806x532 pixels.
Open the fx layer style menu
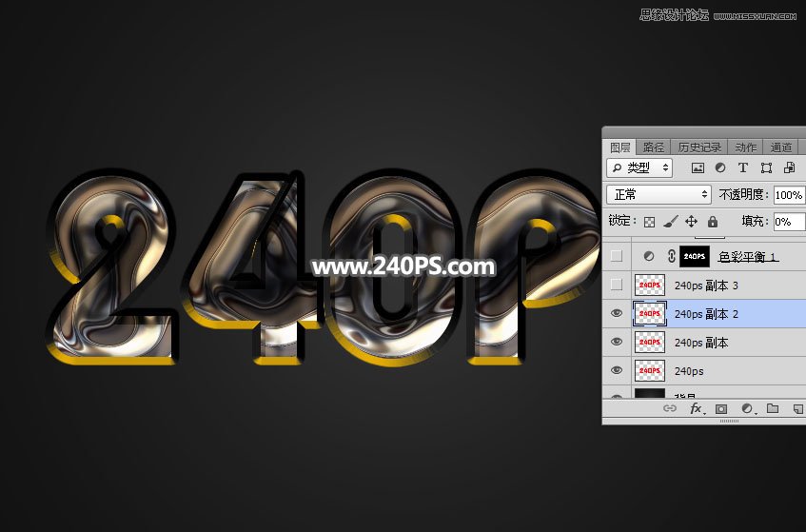coord(697,408)
